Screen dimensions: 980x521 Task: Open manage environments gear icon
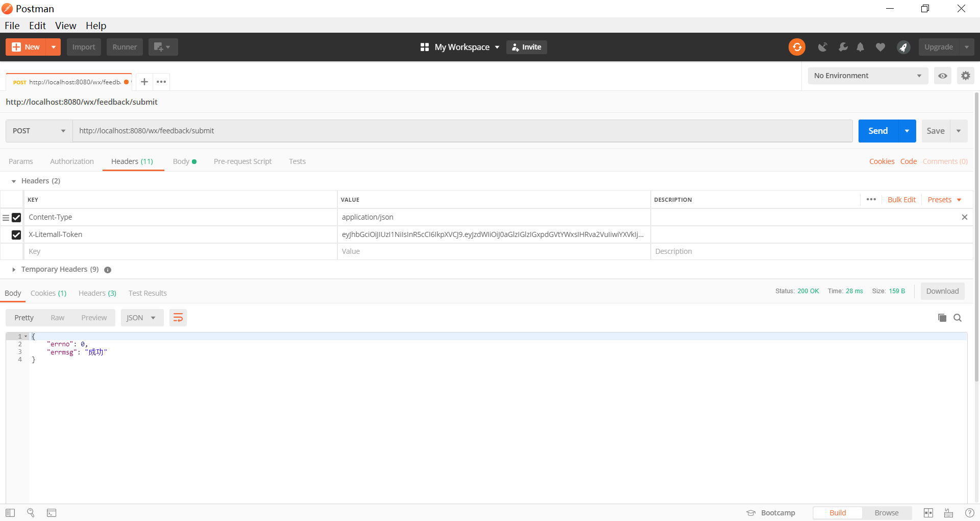click(965, 76)
